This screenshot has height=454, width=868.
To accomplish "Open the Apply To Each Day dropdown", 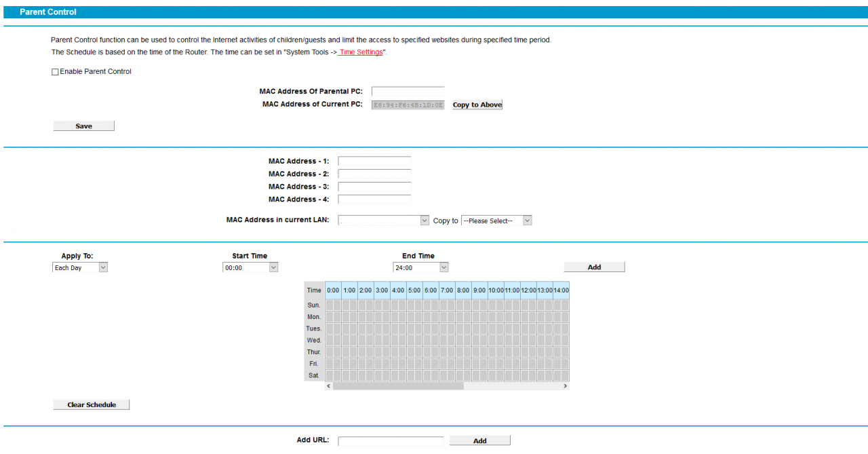I will [80, 267].
